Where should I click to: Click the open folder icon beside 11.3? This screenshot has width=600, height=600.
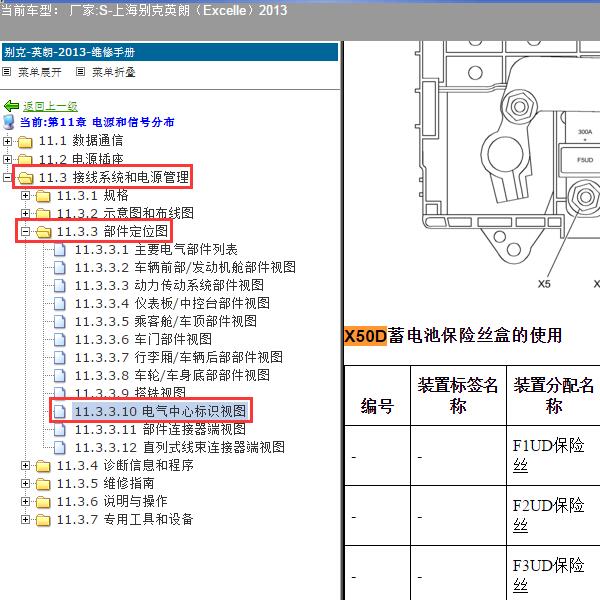pyautogui.click(x=26, y=178)
